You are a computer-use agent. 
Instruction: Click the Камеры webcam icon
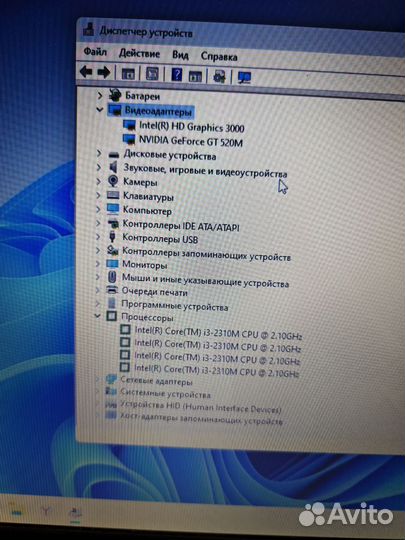point(113,181)
